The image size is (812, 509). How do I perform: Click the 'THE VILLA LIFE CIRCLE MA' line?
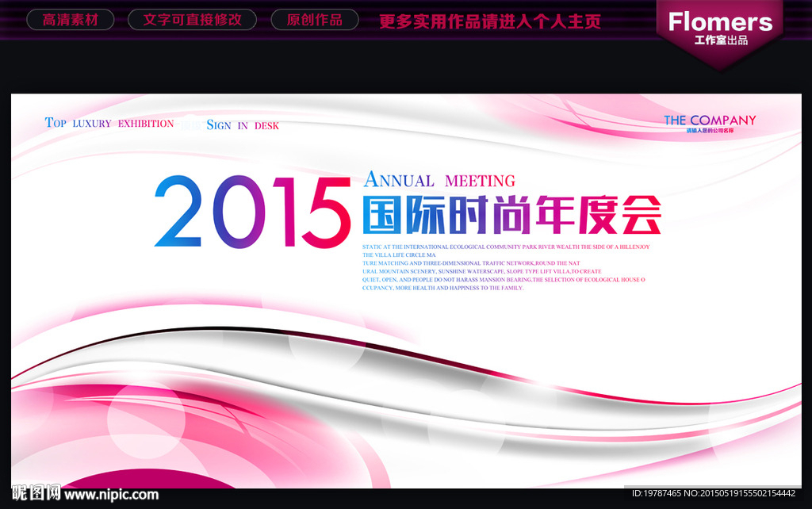[399, 254]
